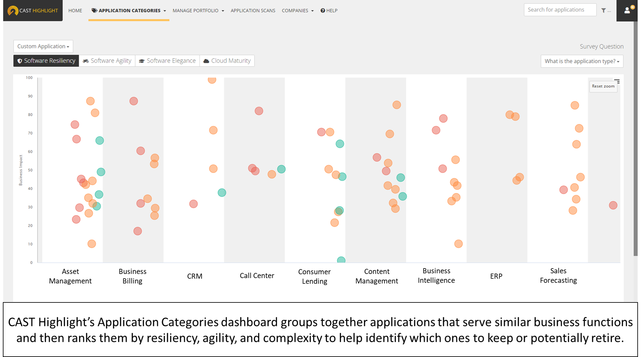Open the Companies menu

298,10
